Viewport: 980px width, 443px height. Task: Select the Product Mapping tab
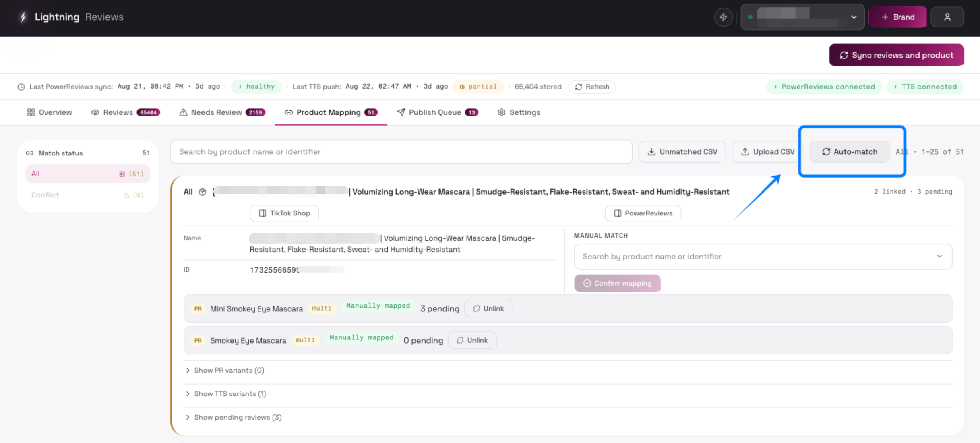pyautogui.click(x=331, y=112)
